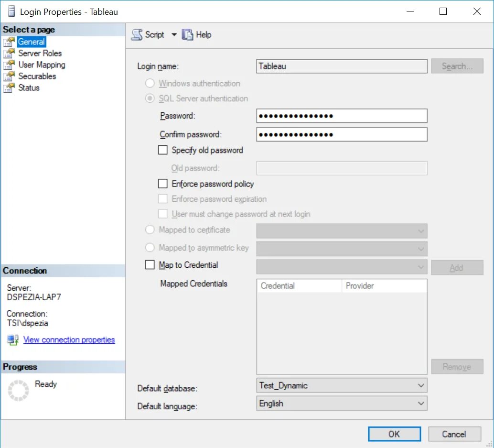This screenshot has height=448, width=494.
Task: Open the Script dropdown arrow
Action: coord(174,35)
